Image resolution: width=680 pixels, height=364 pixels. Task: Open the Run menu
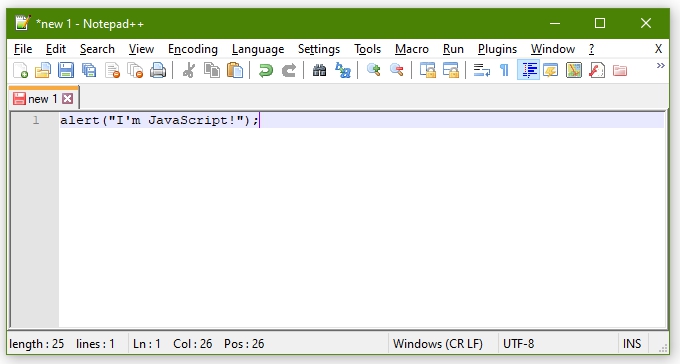coord(453,49)
